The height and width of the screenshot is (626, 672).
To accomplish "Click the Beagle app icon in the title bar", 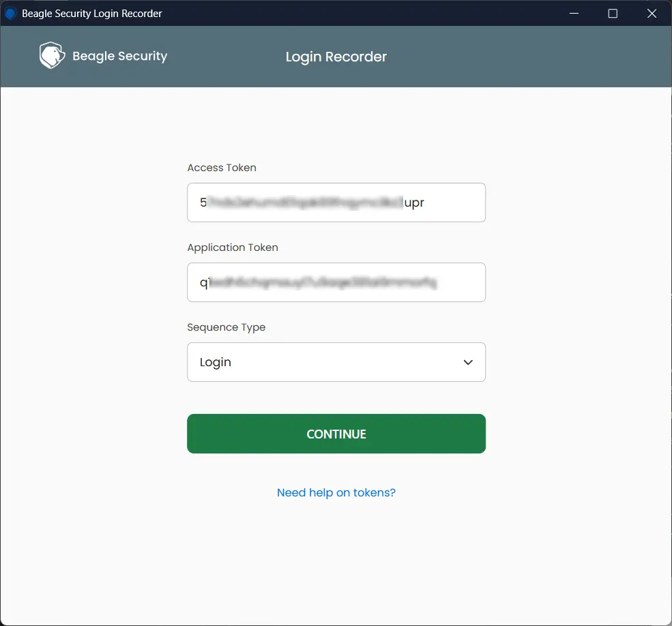I will point(10,13).
